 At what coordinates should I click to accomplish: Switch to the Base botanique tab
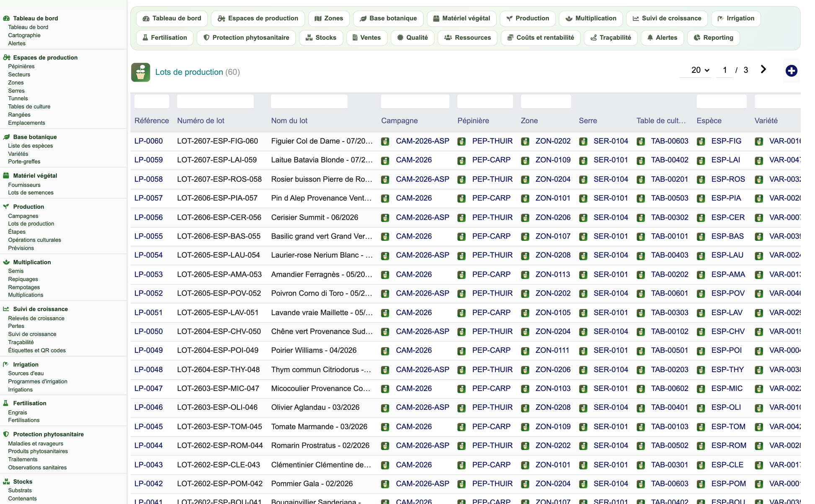tap(388, 18)
